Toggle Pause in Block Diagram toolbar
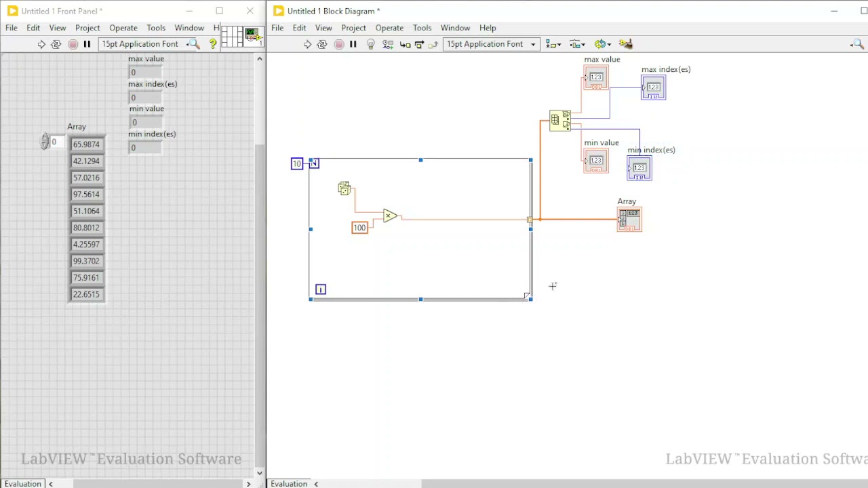This screenshot has height=488, width=868. point(353,44)
